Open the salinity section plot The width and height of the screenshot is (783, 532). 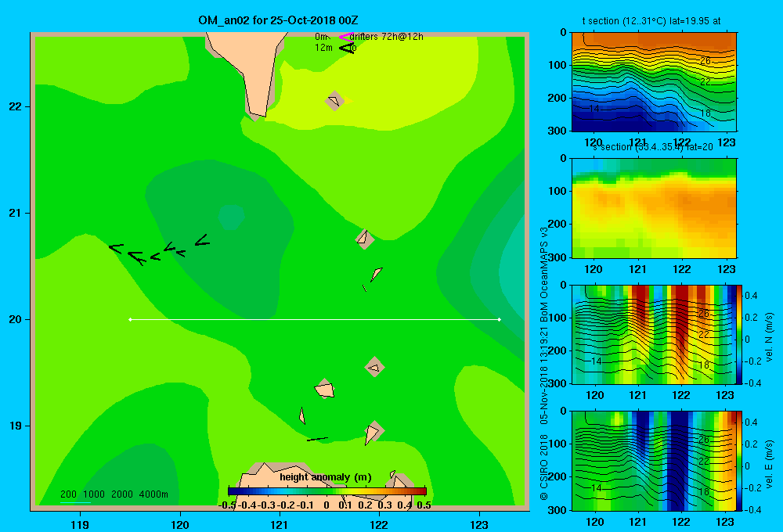[x=654, y=208]
